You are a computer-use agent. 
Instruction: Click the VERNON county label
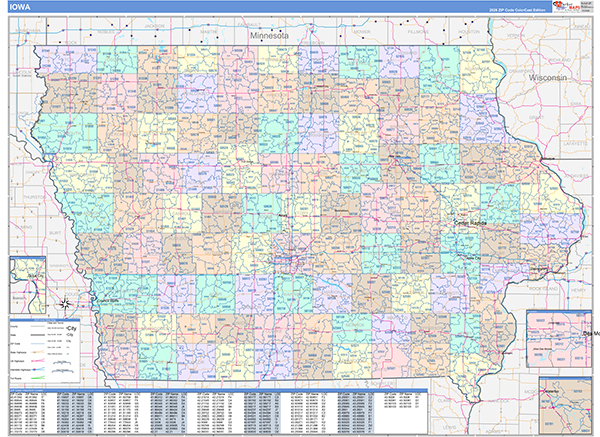coord(515,36)
